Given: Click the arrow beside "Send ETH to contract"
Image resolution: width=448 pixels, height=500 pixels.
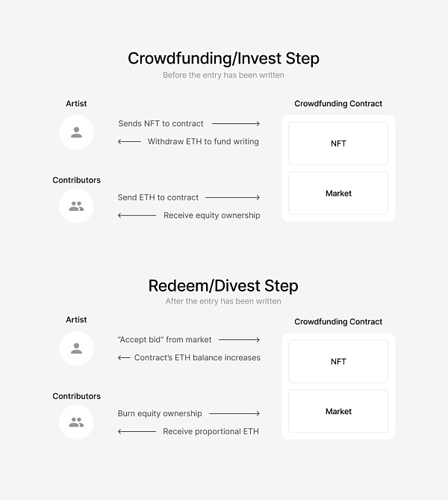Looking at the screenshot, I should point(232,197).
